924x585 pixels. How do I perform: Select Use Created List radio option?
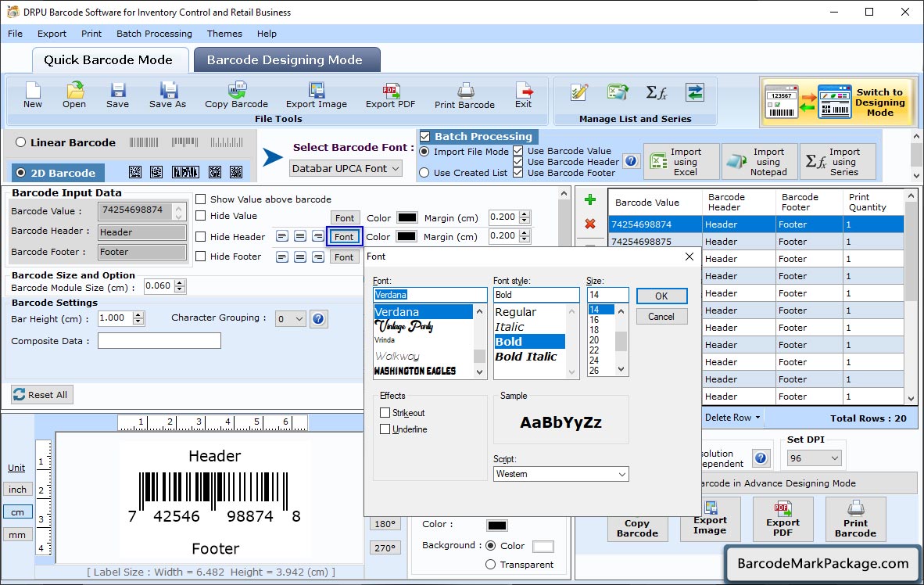[x=424, y=173]
